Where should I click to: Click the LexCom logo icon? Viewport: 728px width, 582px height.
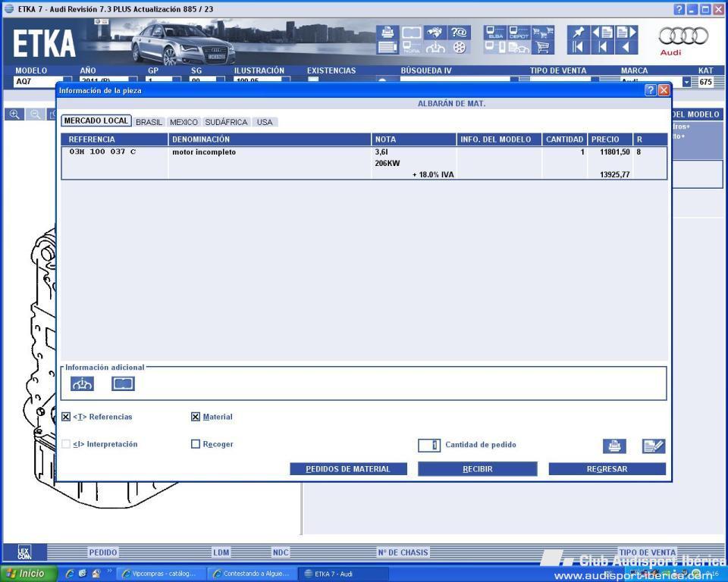pos(24,552)
